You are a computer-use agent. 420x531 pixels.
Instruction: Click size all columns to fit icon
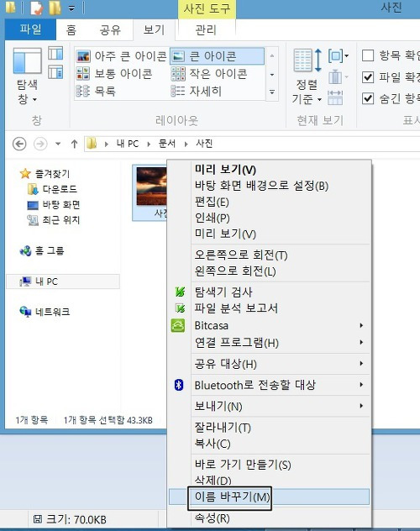pyautogui.click(x=335, y=97)
